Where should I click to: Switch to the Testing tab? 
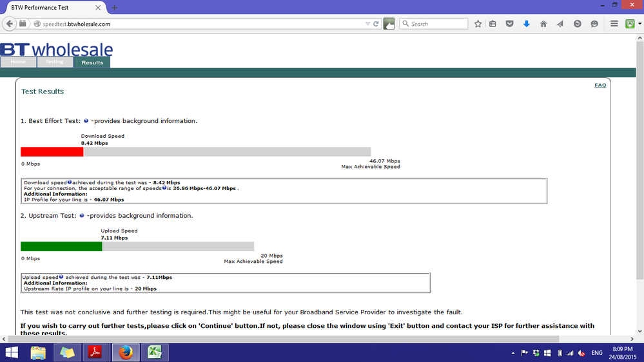[x=55, y=62]
